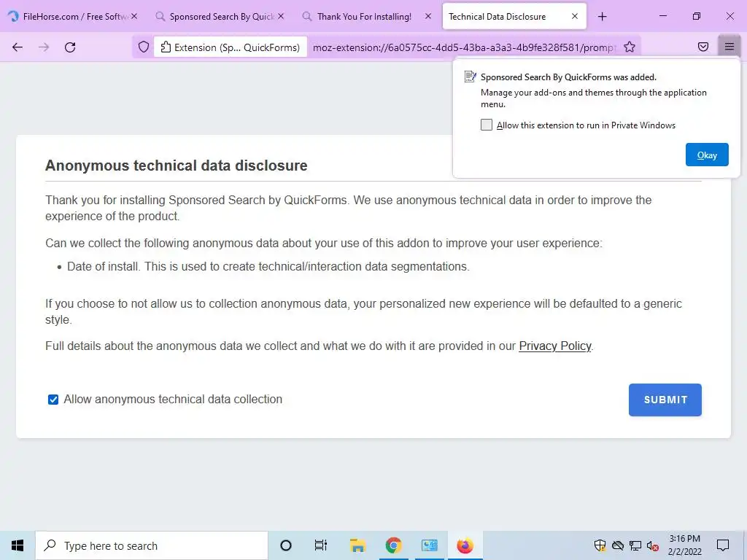Click the Extension QuickForms identity badge
The image size is (747, 560).
point(231,47)
